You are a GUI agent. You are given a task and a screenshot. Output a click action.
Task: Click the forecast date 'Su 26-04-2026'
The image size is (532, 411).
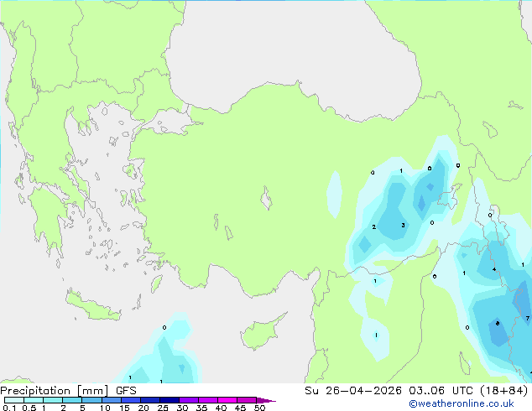[x=353, y=391]
